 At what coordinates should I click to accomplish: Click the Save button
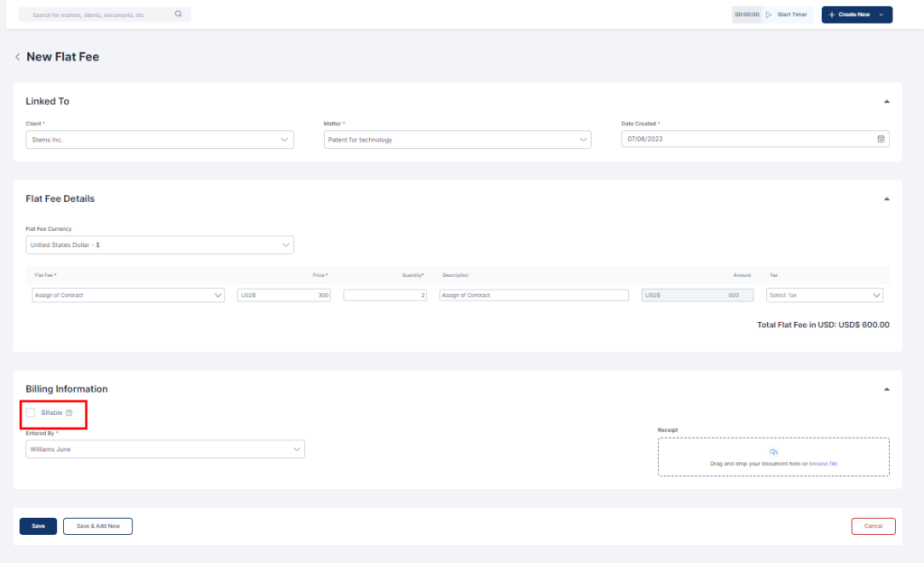(38, 526)
